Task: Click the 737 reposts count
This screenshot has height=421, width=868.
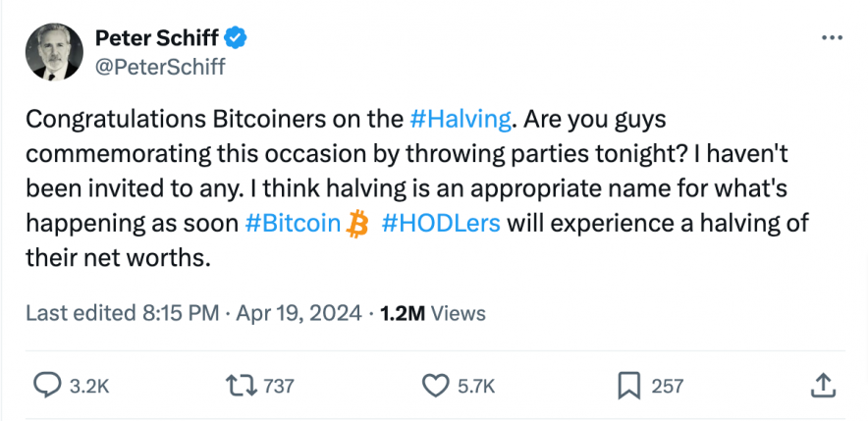Action: [x=280, y=386]
